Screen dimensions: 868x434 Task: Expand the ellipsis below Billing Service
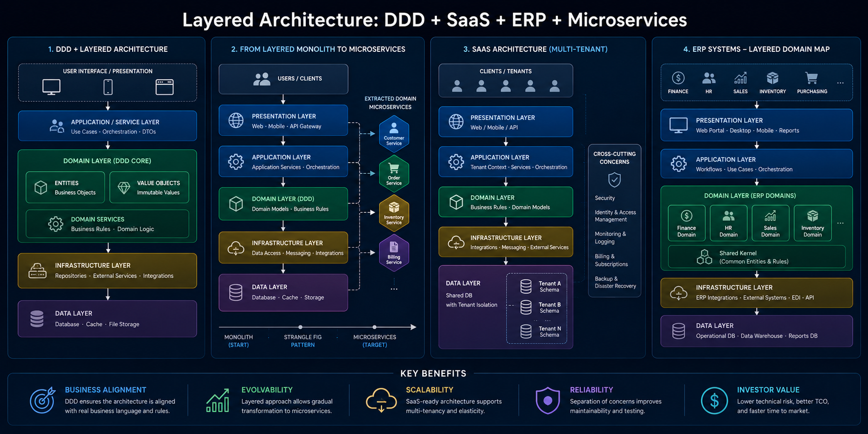(x=394, y=289)
